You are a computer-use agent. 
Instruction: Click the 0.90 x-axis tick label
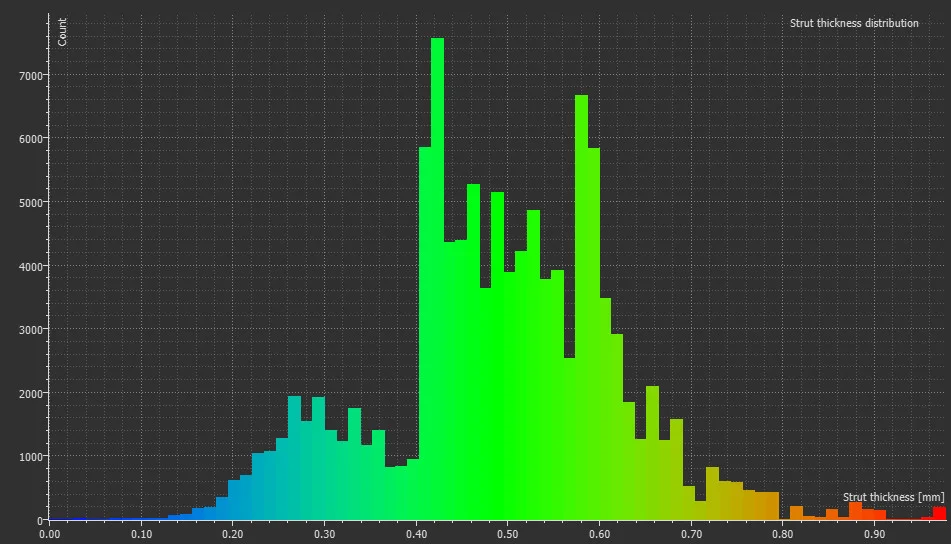coord(875,534)
